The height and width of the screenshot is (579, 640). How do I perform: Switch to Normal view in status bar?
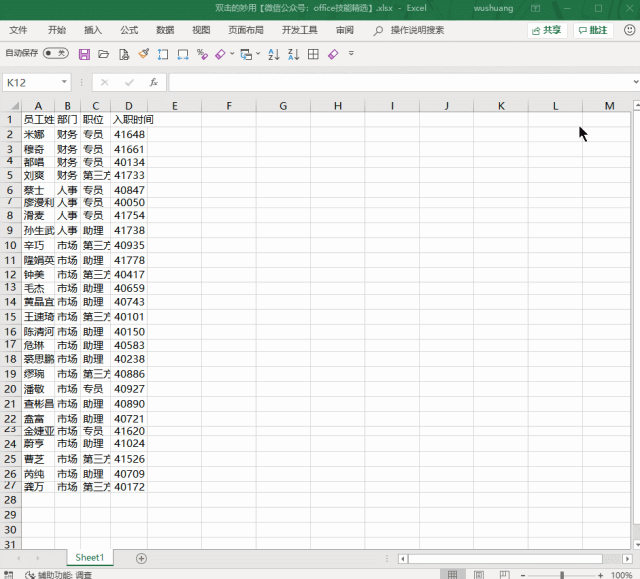(453, 575)
